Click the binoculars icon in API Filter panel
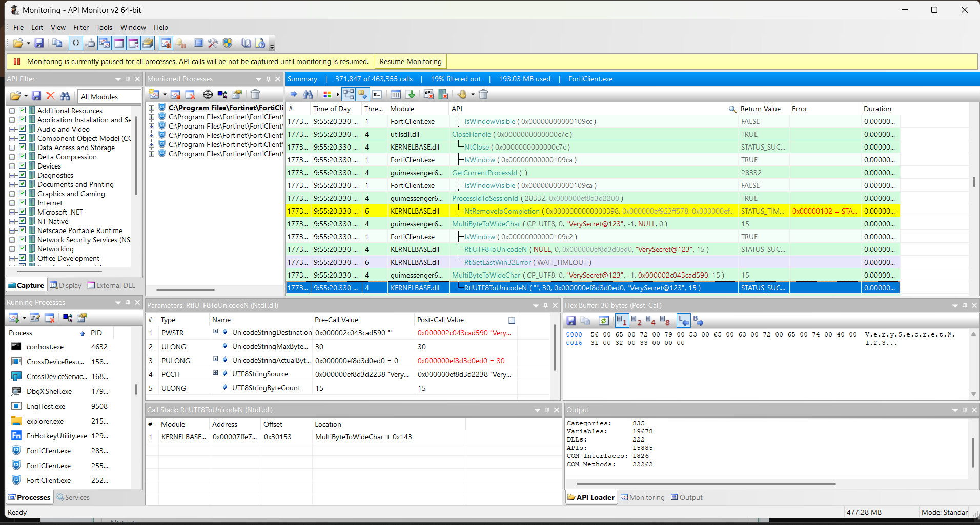The image size is (980, 525). [65, 96]
